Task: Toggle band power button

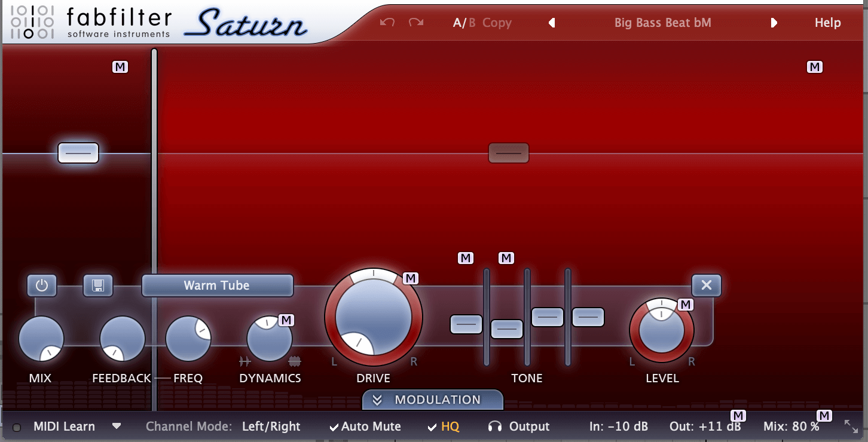Action: (x=42, y=286)
